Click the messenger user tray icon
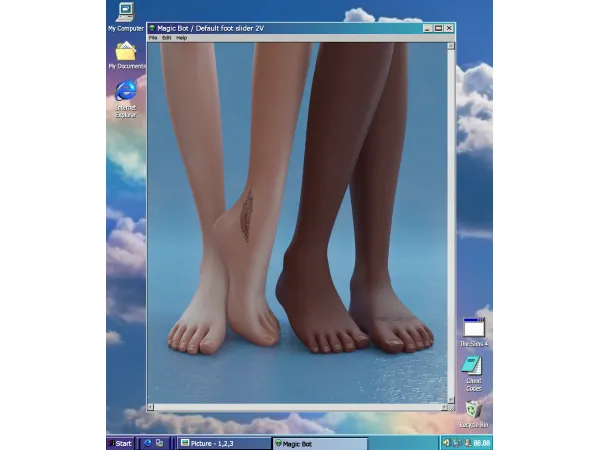The image size is (600, 450). pos(467,443)
